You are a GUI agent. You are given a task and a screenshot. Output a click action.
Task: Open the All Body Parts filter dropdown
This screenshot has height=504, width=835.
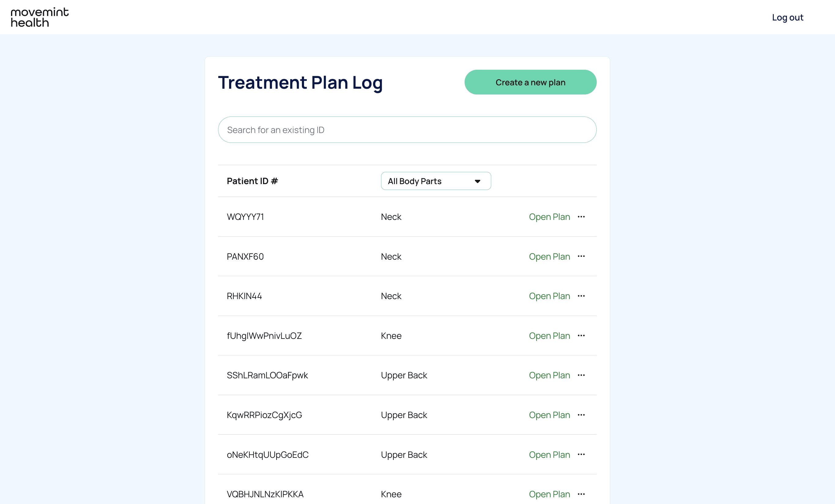[436, 181]
